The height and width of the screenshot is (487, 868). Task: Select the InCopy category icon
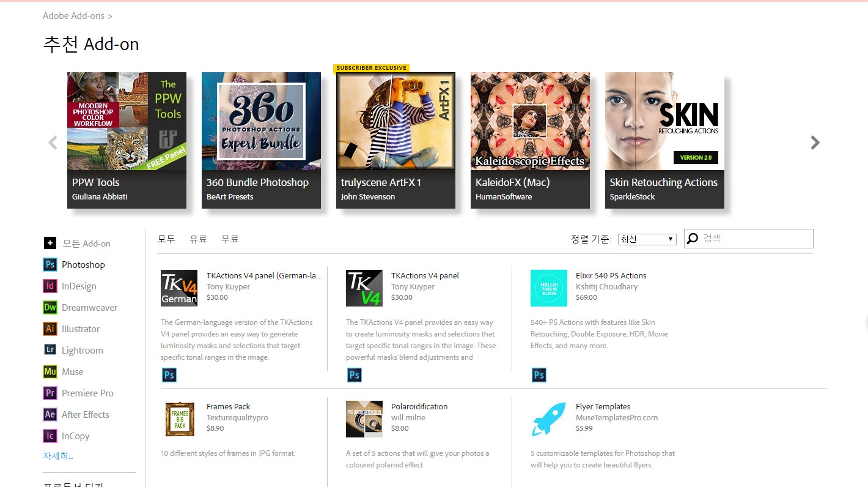click(x=50, y=436)
